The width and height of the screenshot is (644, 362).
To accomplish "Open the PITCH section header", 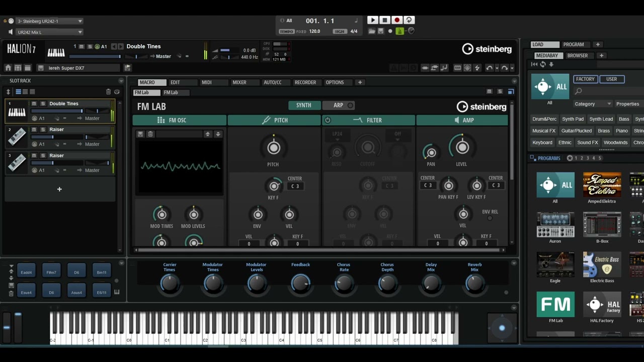I will (x=274, y=120).
